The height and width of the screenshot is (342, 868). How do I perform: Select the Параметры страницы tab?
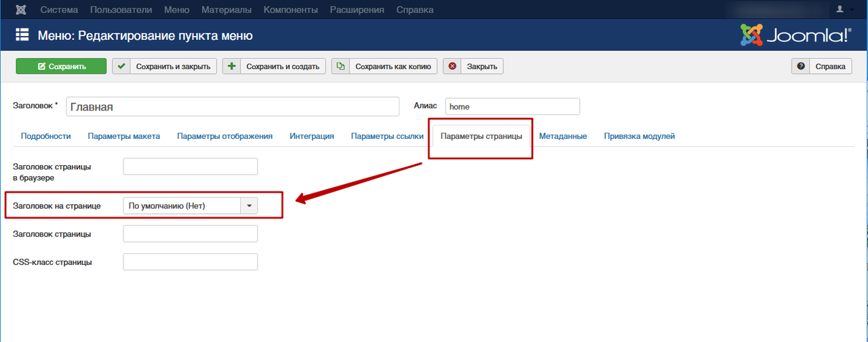click(x=481, y=136)
